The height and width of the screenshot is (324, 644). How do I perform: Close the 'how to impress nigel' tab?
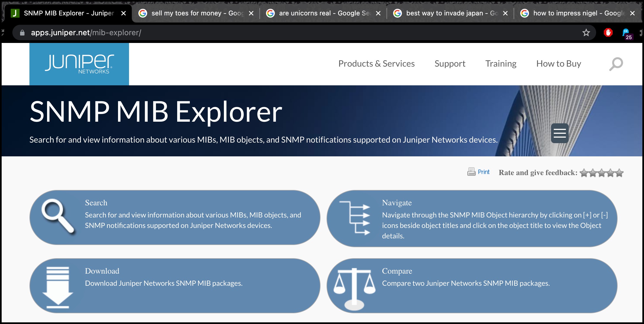[x=632, y=13]
